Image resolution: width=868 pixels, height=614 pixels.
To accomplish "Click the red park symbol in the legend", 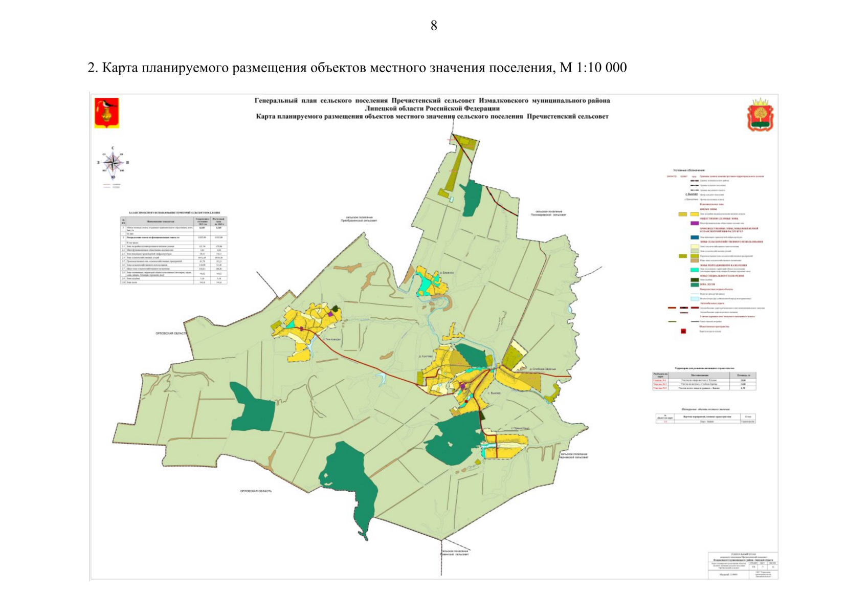I will 683,331.
